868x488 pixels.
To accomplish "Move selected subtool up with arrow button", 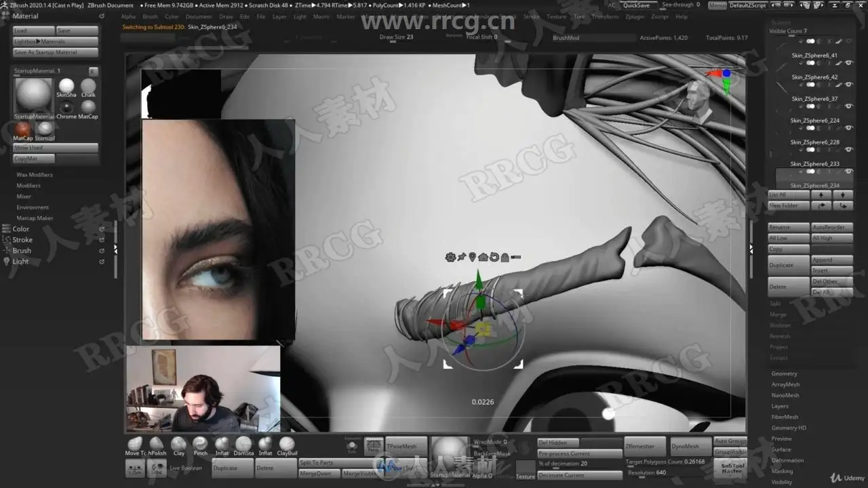I will 821,195.
